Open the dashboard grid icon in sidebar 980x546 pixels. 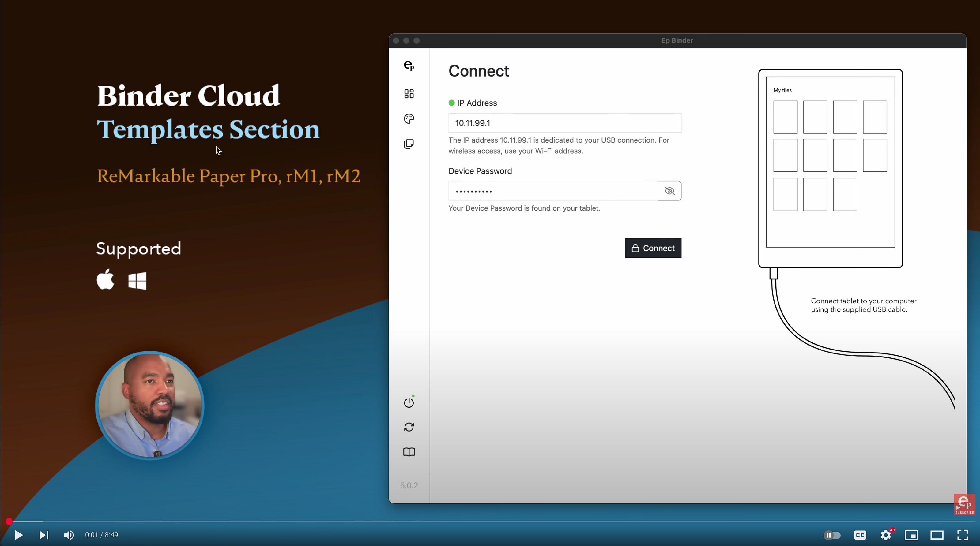click(x=409, y=94)
